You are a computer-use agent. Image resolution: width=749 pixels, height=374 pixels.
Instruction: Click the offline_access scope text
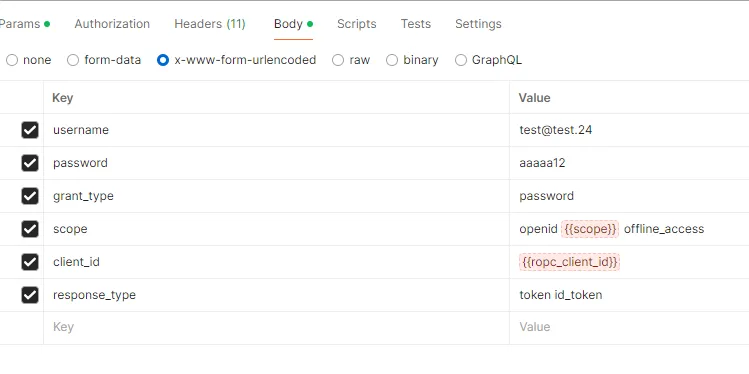tap(664, 229)
